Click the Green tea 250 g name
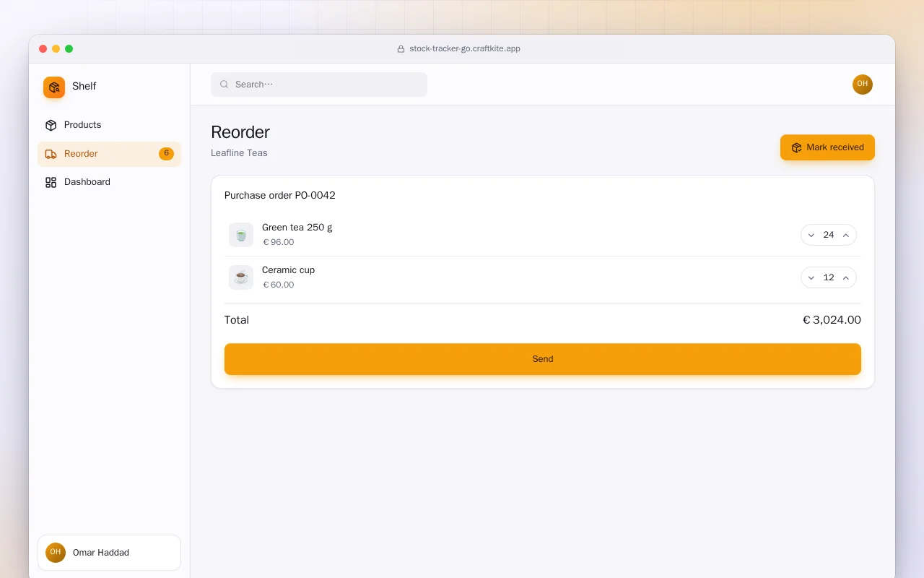The width and height of the screenshot is (924, 578). pyautogui.click(x=297, y=228)
